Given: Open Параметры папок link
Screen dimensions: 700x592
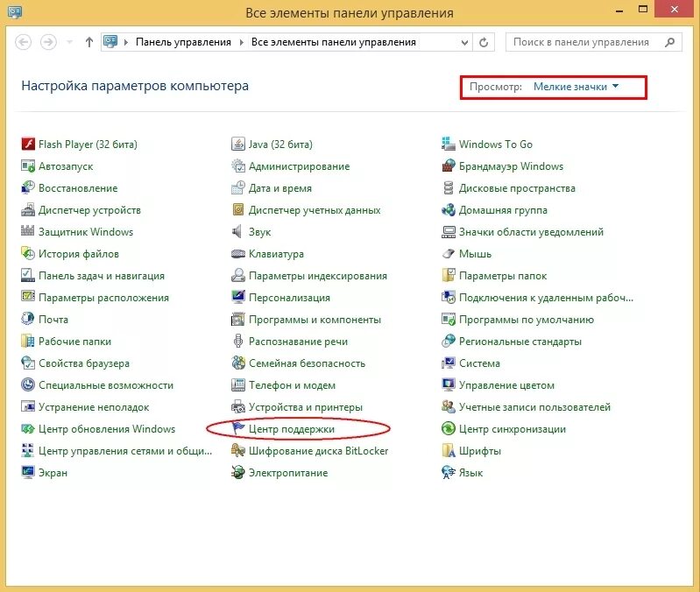Looking at the screenshot, I should (x=503, y=276).
